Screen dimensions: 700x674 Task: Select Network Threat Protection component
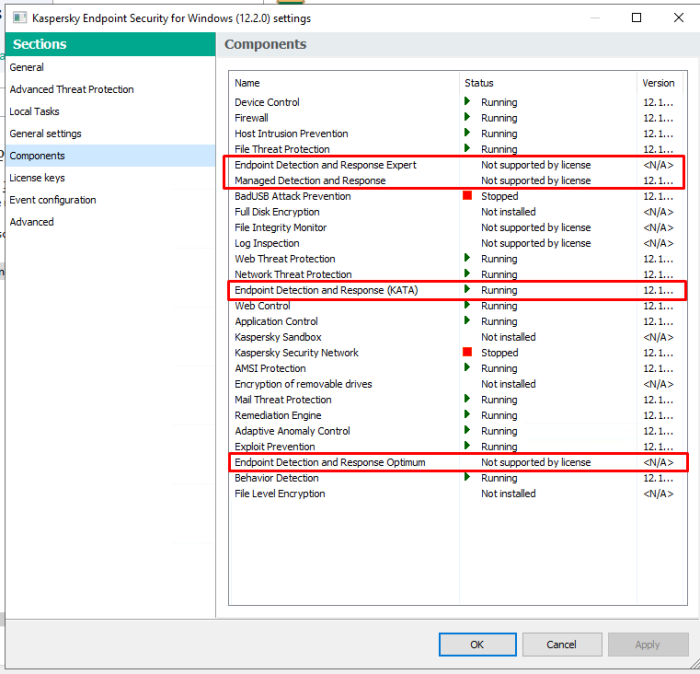point(293,275)
